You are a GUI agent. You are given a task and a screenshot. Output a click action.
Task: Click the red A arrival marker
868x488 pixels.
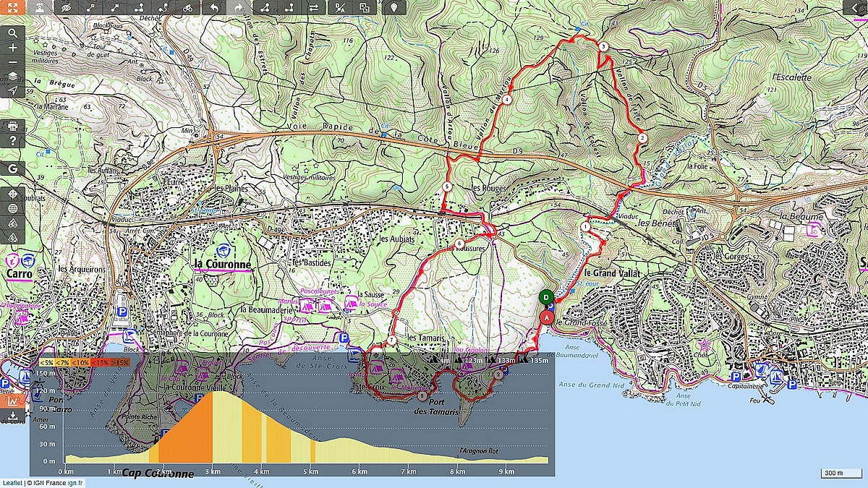tap(548, 317)
